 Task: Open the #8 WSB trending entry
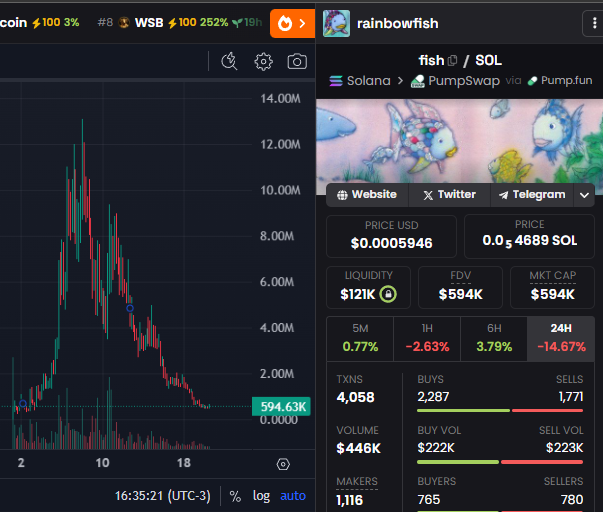[180, 23]
